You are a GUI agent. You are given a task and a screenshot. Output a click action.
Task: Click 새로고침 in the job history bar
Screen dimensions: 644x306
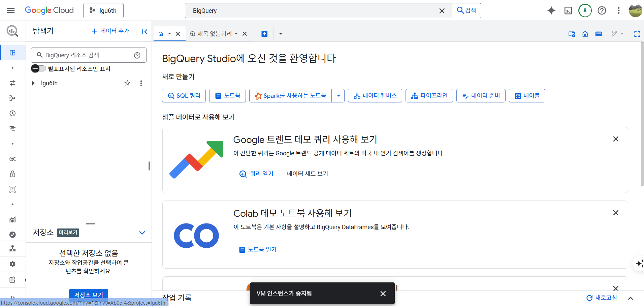pos(602,298)
